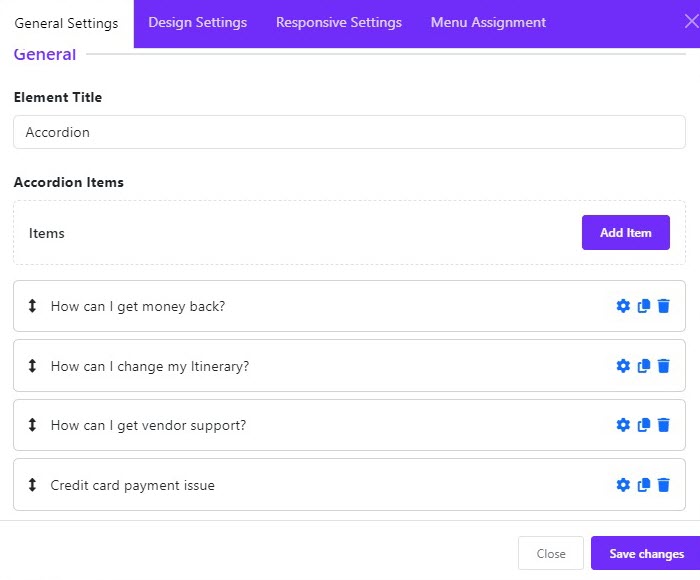Duplicate 'How can I get vendor support?' item
The image size is (700, 580).
tap(643, 425)
